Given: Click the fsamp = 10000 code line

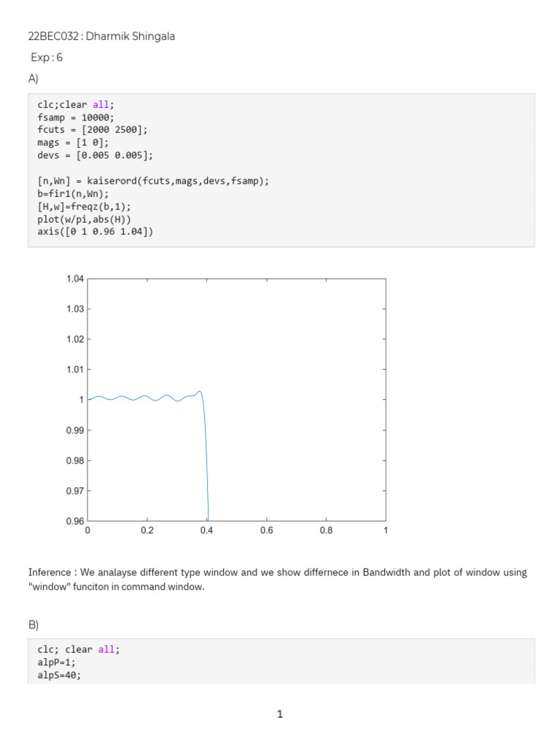Looking at the screenshot, I should 76,117.
